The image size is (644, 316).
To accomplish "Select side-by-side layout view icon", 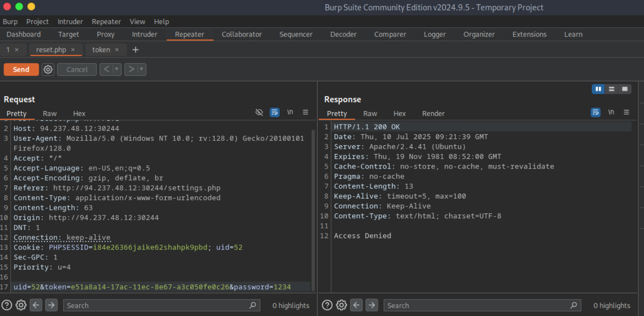I will [598, 89].
